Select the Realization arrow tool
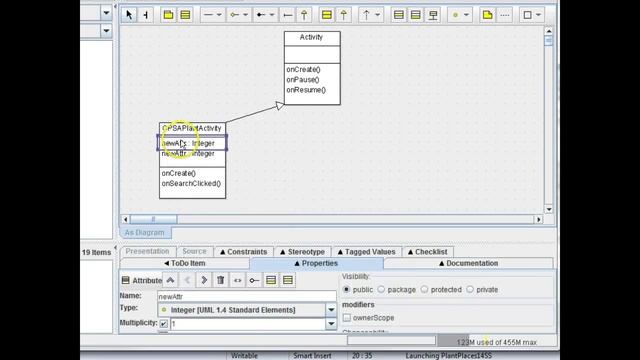640x360 pixels. tap(344, 15)
